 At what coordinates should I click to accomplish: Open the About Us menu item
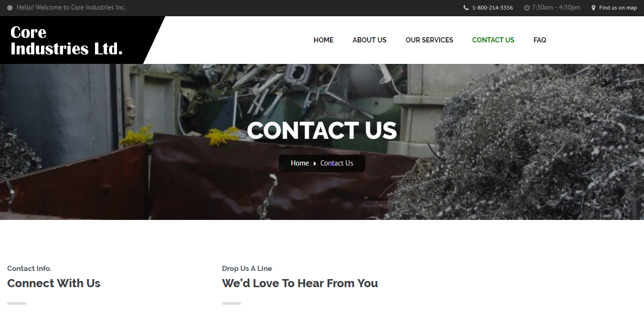[370, 40]
